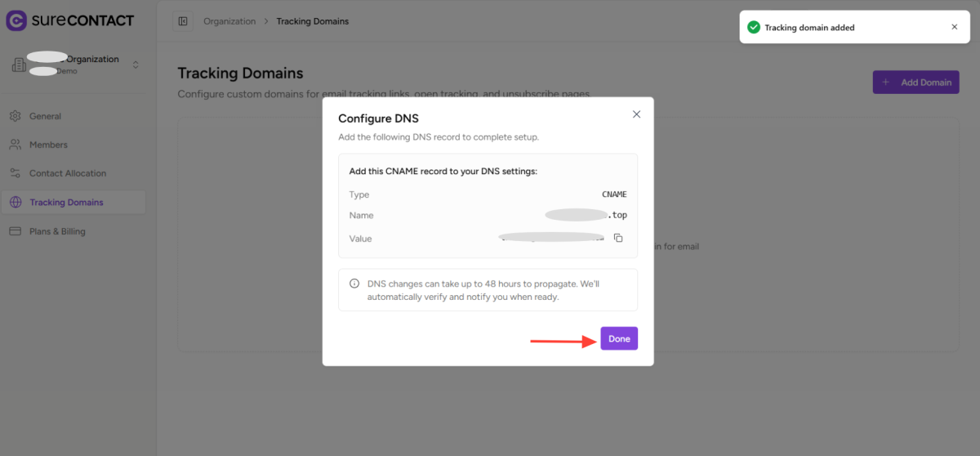Close the Configure DNS dialog
This screenshot has width=980, height=456.
pos(637,114)
